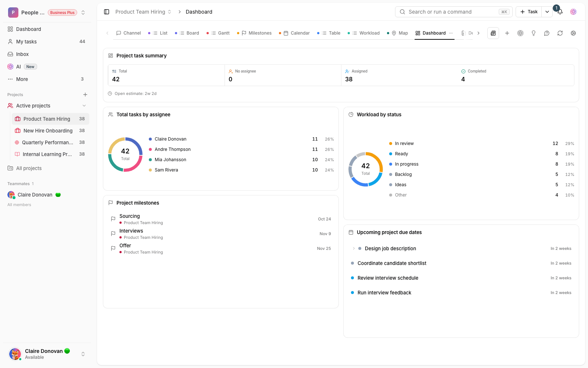Open Internal Learning project
Screen dimensions: 588x368
point(50,154)
